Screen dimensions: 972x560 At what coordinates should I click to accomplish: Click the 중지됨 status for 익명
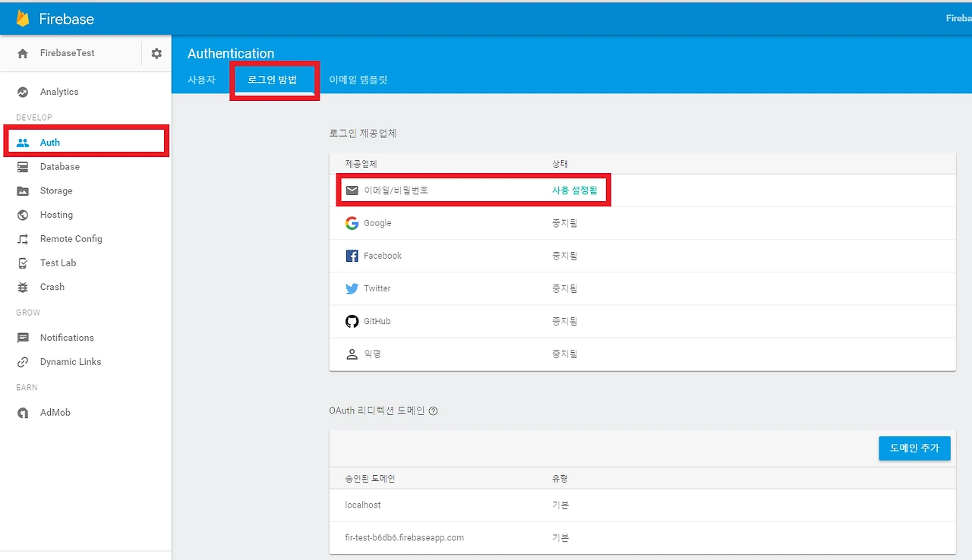tap(565, 354)
